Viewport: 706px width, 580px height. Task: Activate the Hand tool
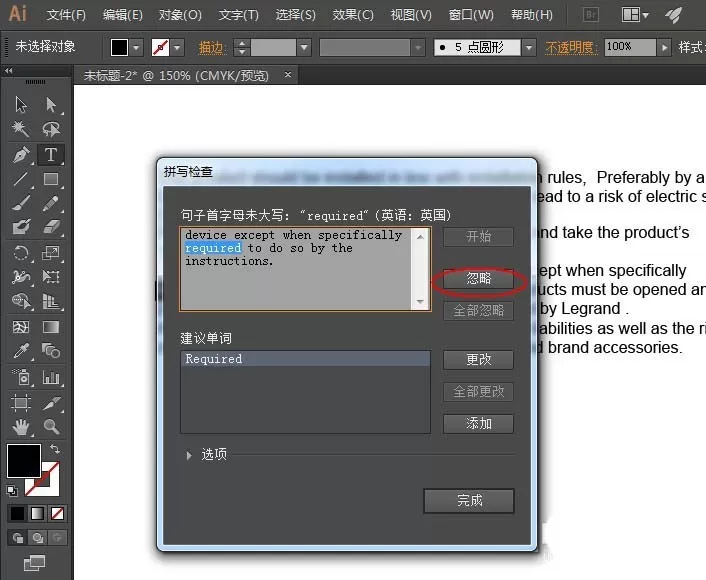[x=21, y=426]
